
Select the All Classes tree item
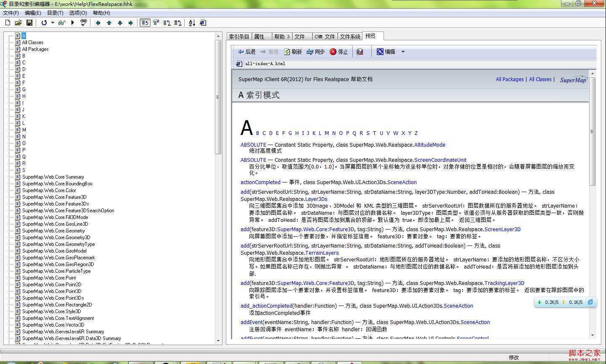point(33,42)
